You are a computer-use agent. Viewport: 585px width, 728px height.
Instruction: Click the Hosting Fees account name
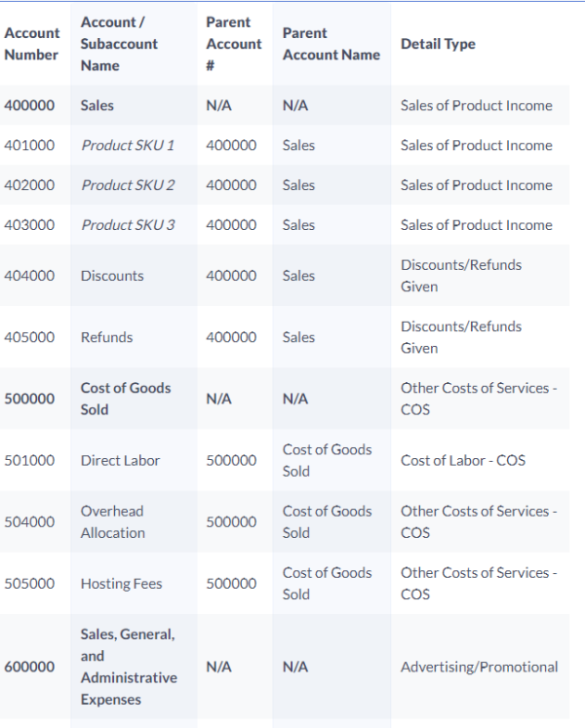pos(121,584)
